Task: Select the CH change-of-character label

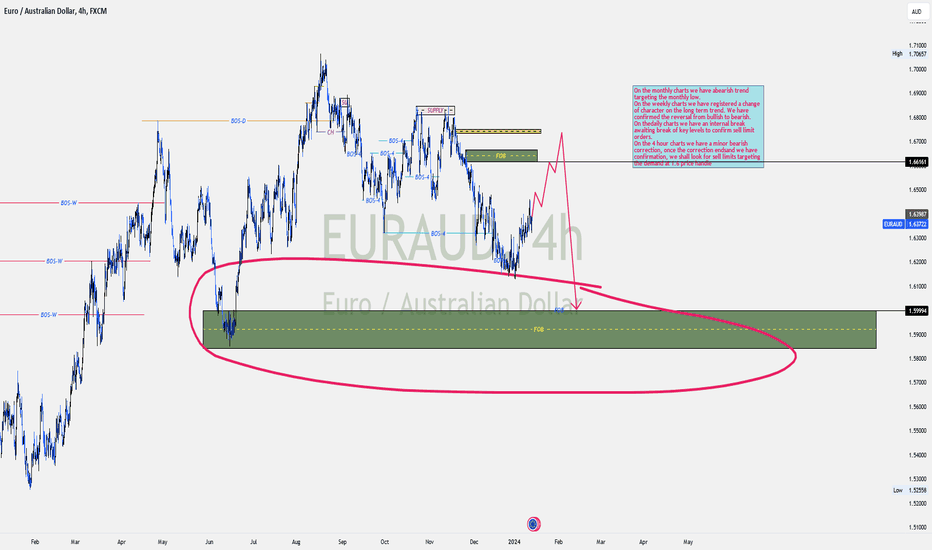Action: (x=330, y=132)
